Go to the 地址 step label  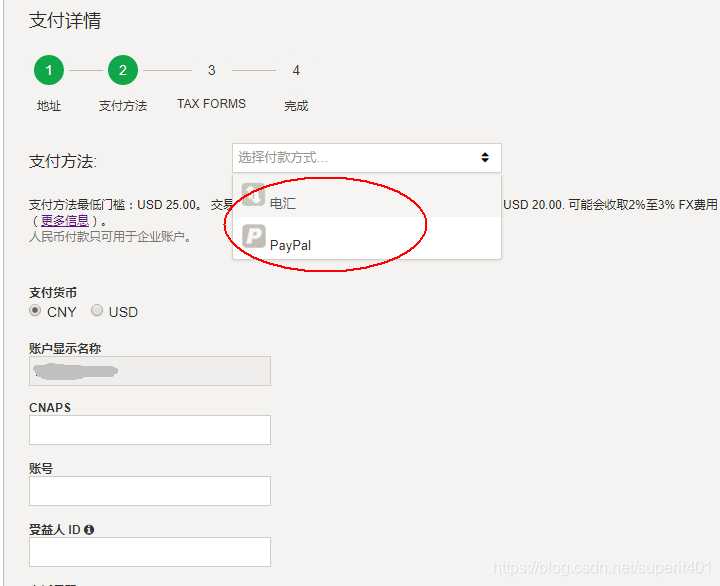pos(49,106)
